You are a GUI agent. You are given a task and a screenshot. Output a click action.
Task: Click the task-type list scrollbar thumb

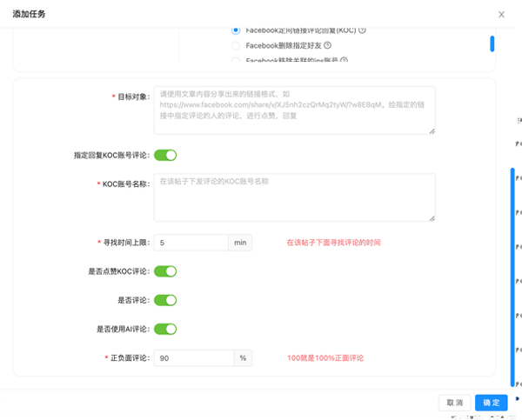click(x=492, y=43)
